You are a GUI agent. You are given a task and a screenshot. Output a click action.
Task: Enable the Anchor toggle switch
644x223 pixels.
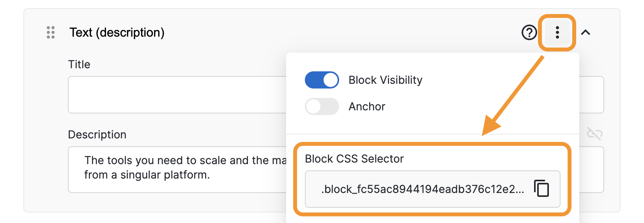[322, 106]
